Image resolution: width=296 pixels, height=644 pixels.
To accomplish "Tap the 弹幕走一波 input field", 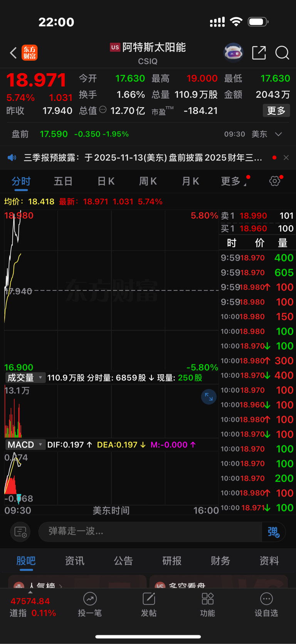I will [x=150, y=532].
